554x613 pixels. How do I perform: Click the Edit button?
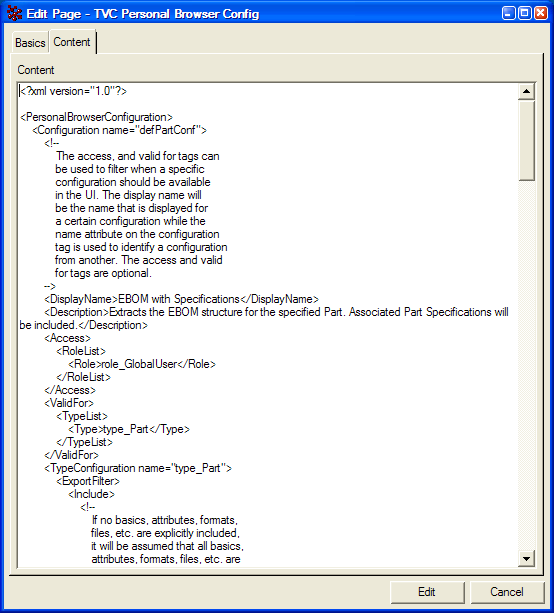click(x=427, y=592)
